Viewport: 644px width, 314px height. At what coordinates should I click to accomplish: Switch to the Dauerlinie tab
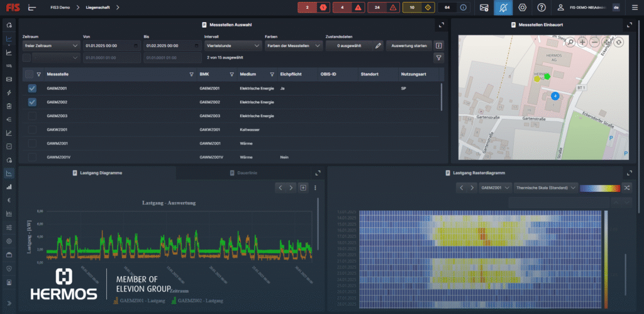(245, 173)
